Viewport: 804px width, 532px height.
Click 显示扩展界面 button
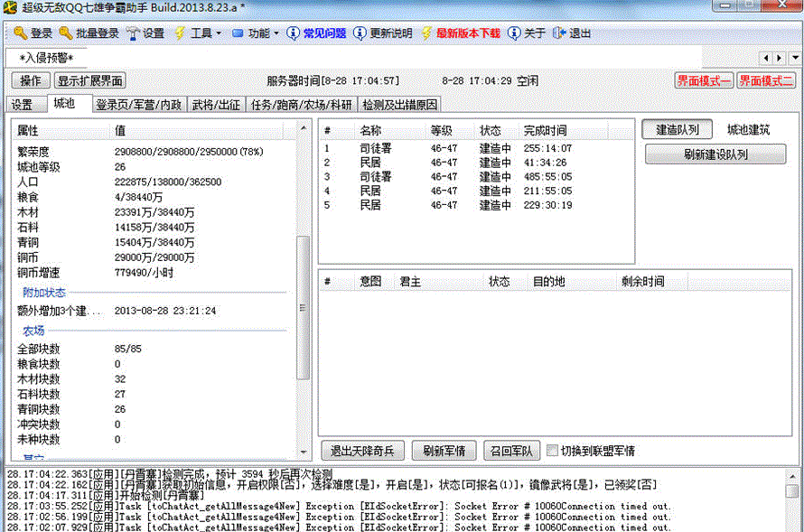[x=90, y=81]
